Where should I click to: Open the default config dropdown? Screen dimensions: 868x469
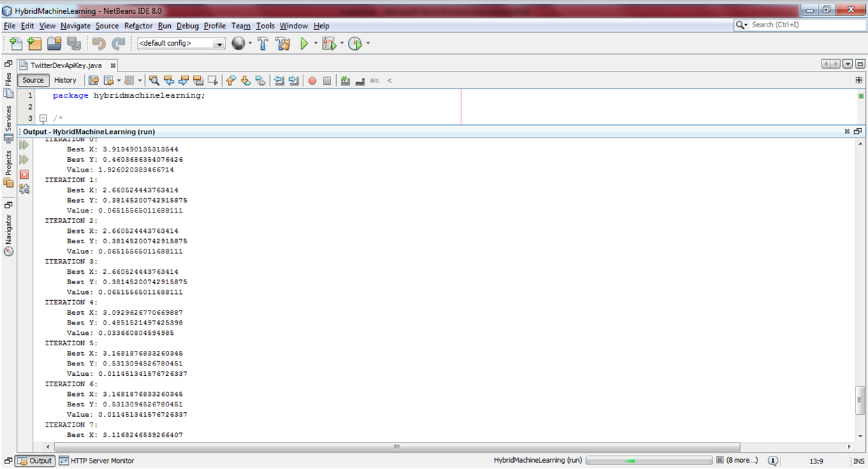pos(181,44)
